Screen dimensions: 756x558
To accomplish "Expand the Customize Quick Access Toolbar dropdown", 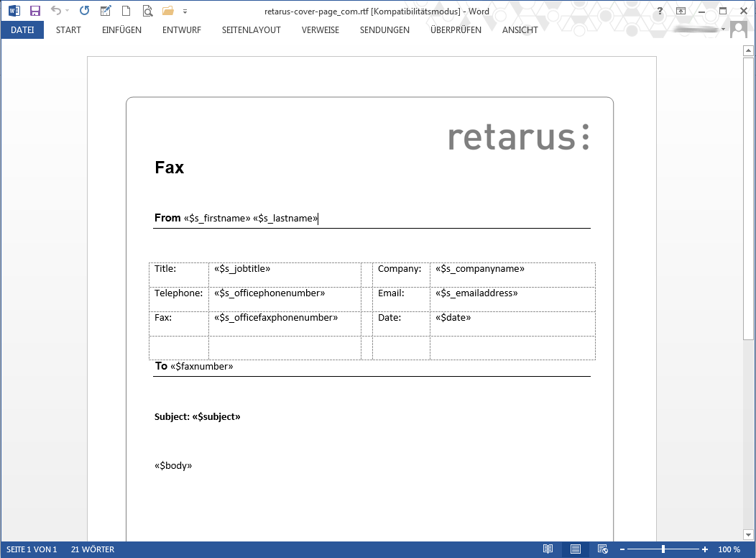I will 185,12.
